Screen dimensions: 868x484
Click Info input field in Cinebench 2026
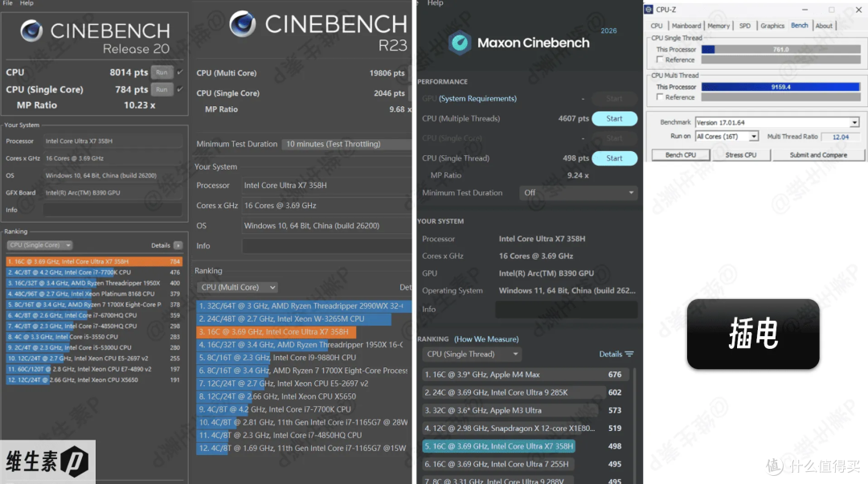pyautogui.click(x=567, y=309)
